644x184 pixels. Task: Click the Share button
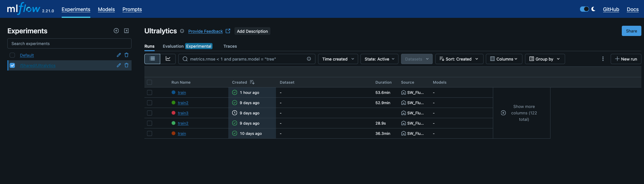click(631, 31)
